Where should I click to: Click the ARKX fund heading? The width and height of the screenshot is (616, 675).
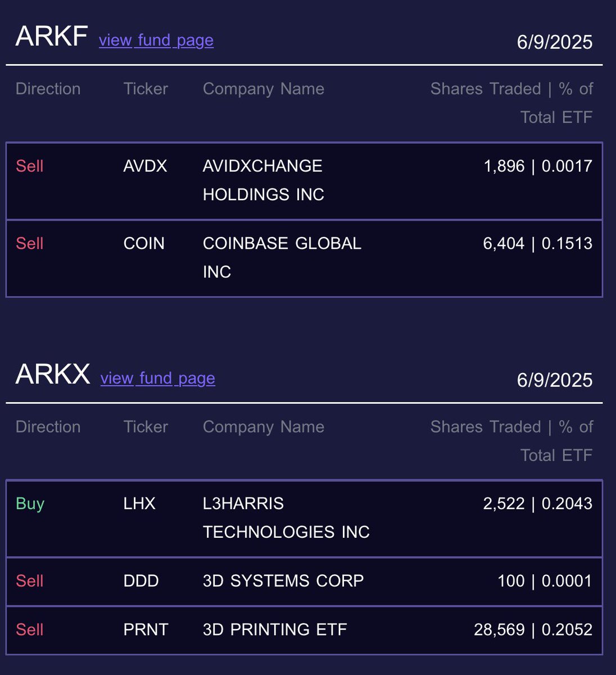[x=53, y=375]
